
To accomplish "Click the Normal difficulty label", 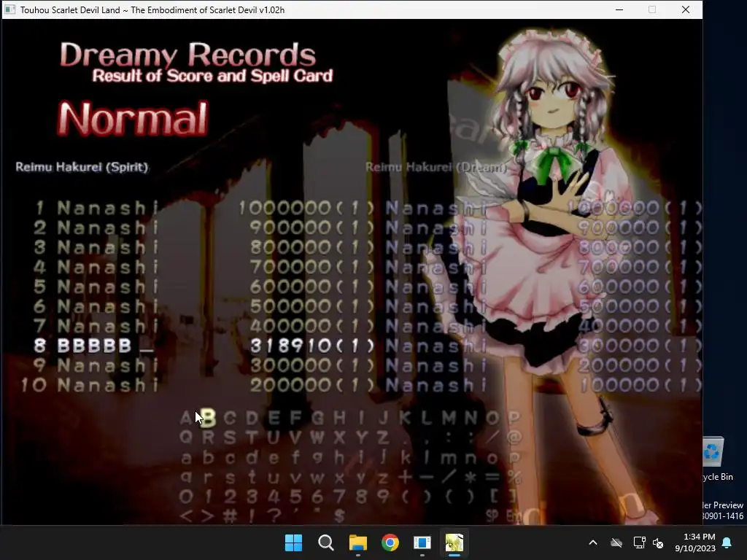I will [x=133, y=119].
